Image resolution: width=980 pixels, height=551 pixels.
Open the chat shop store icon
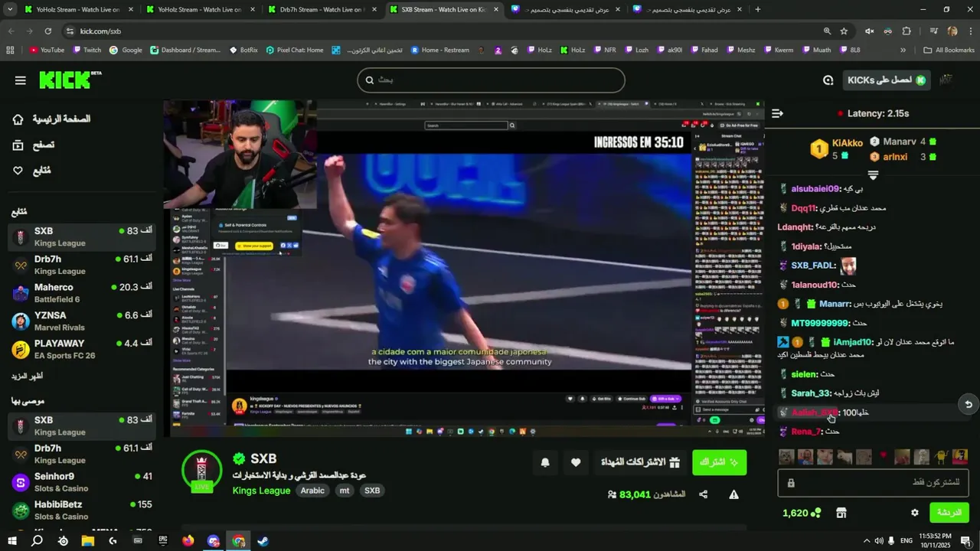[x=841, y=513]
